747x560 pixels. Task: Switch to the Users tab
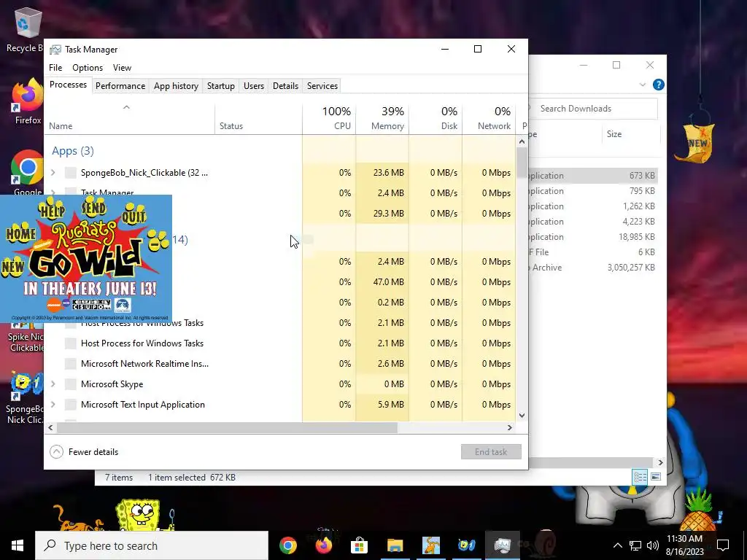point(253,86)
